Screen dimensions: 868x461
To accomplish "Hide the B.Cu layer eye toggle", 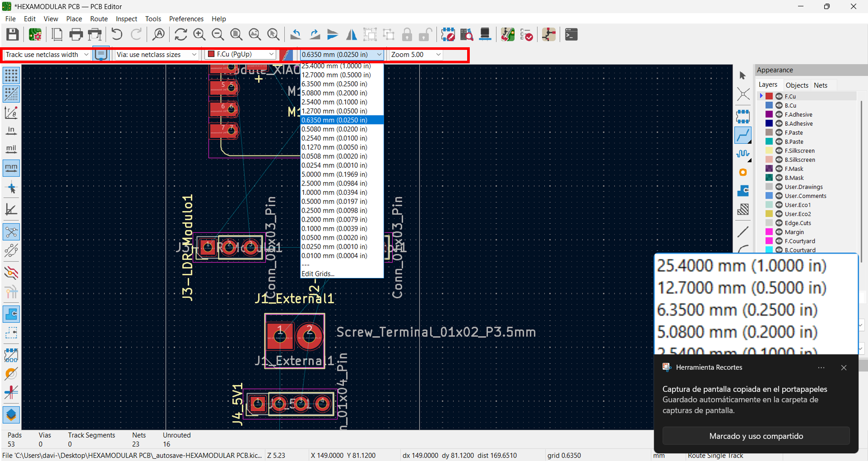I will click(x=779, y=105).
